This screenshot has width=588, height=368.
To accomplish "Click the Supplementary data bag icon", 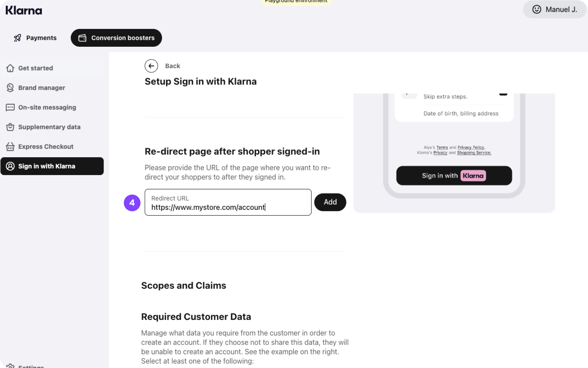I will click(10, 127).
